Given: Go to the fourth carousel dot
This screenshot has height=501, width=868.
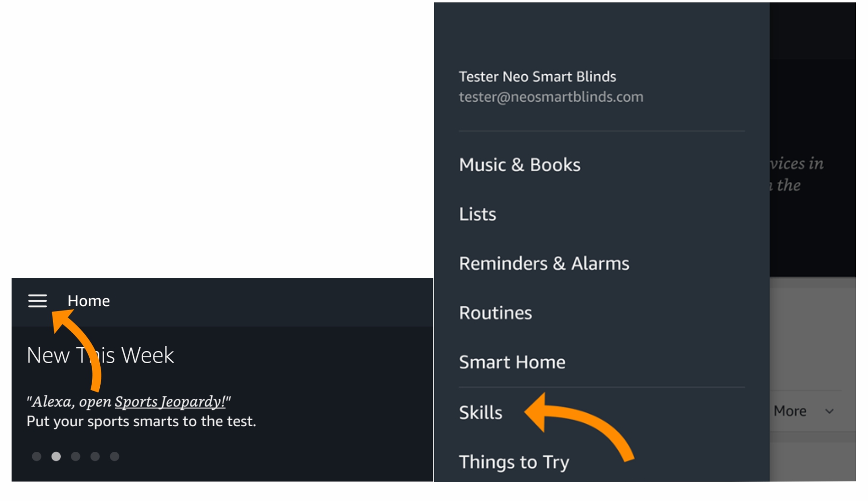Looking at the screenshot, I should 95,456.
